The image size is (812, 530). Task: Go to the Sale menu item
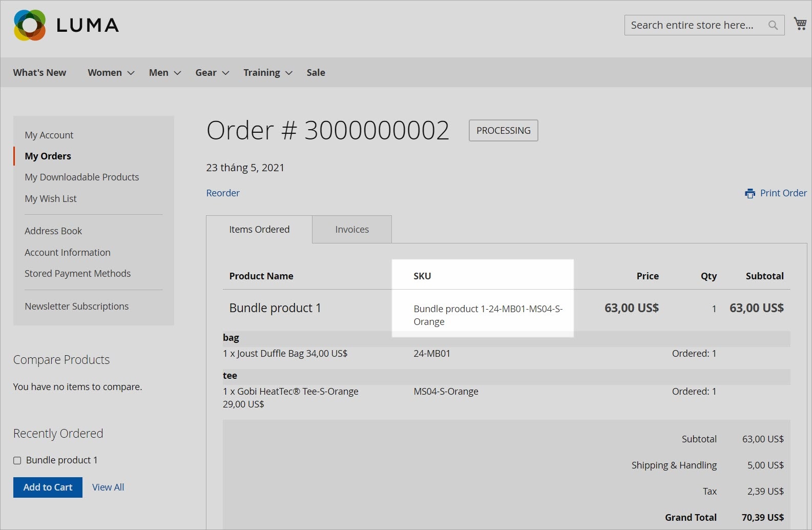click(316, 73)
